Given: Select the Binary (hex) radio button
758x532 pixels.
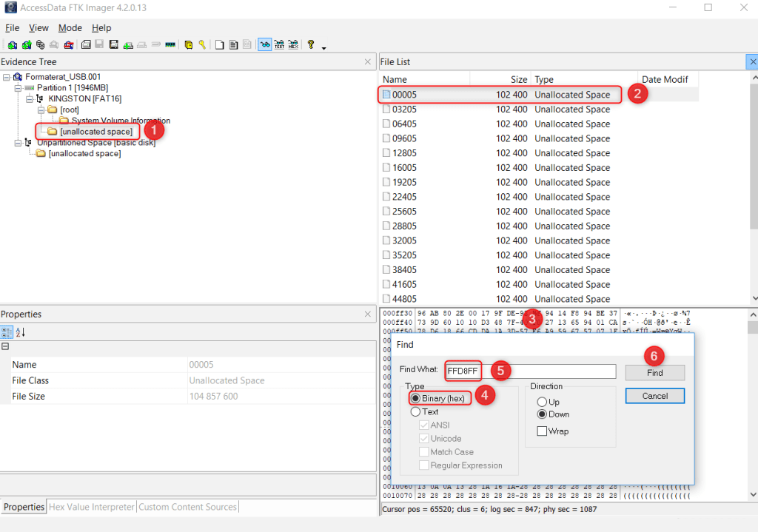Looking at the screenshot, I should [415, 398].
